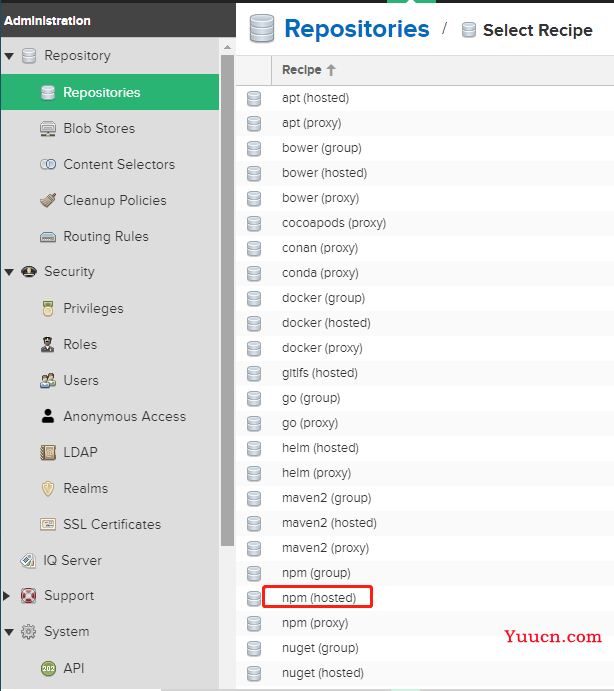This screenshot has width=614, height=691.
Task: Expand the Support tree section
Action: (x=7, y=596)
